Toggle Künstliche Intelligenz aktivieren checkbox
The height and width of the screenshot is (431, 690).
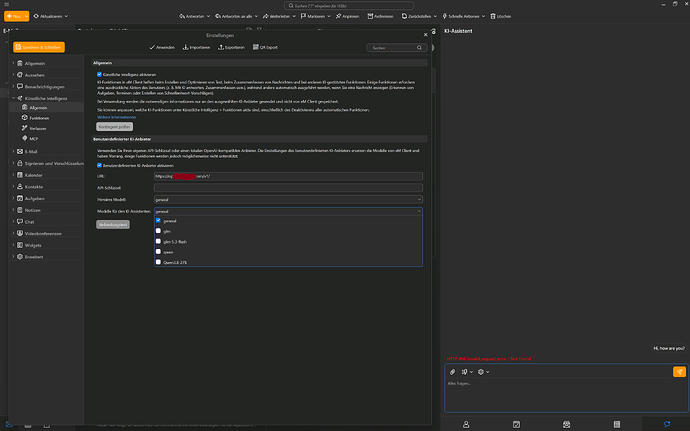[x=99, y=74]
